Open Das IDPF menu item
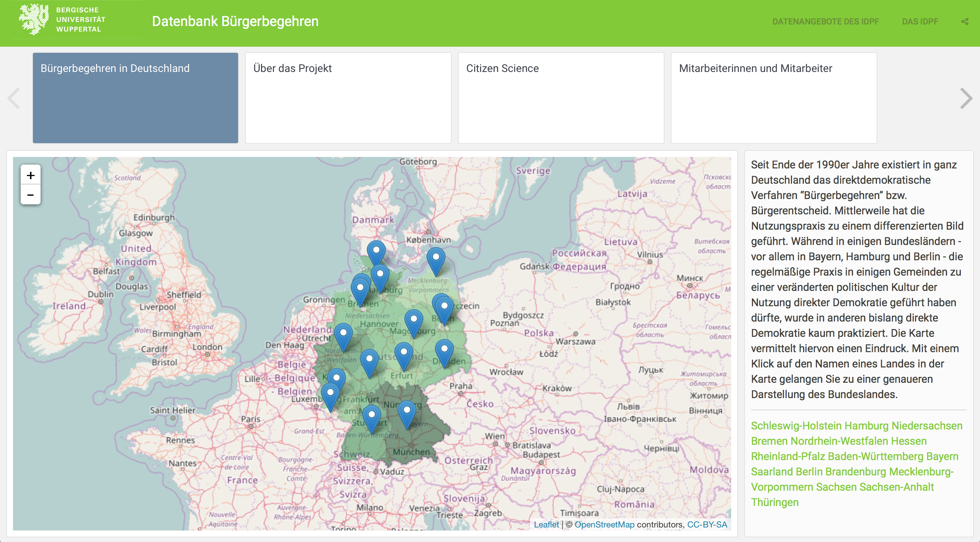Screen dimensions: 980x542 point(920,22)
